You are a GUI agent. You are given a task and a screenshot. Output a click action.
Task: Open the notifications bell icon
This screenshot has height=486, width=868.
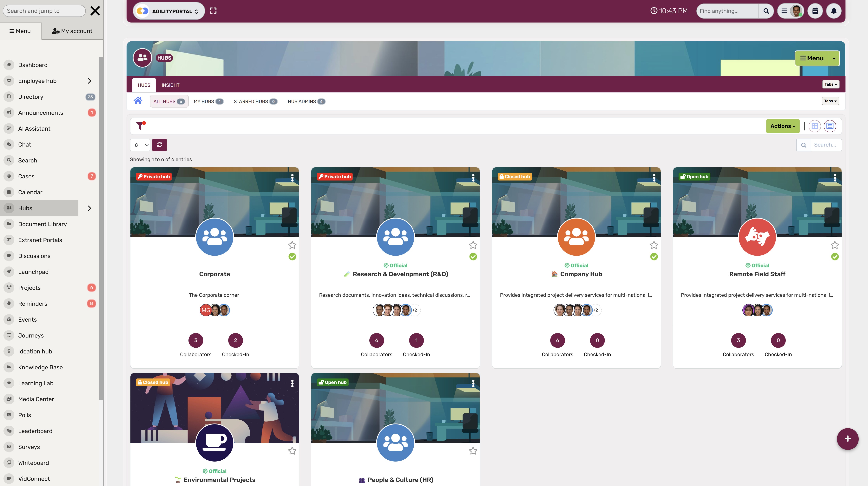click(x=834, y=11)
